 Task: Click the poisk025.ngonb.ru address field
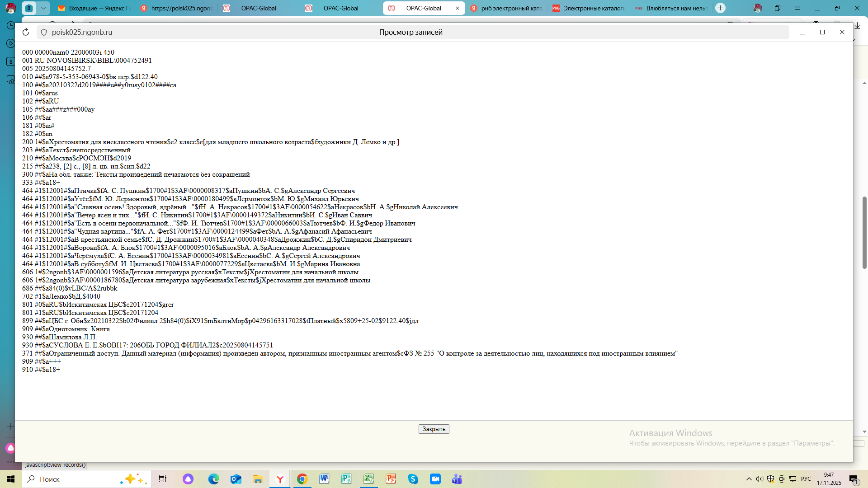point(82,32)
